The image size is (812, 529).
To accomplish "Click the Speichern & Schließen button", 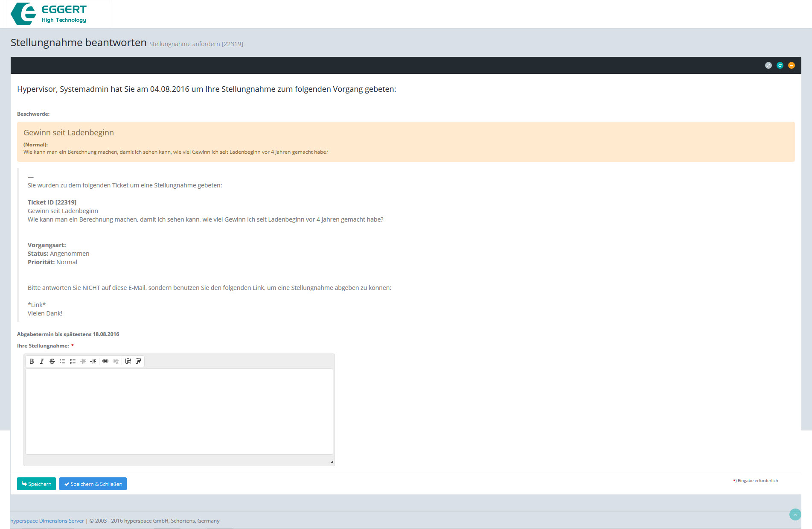I will click(93, 484).
